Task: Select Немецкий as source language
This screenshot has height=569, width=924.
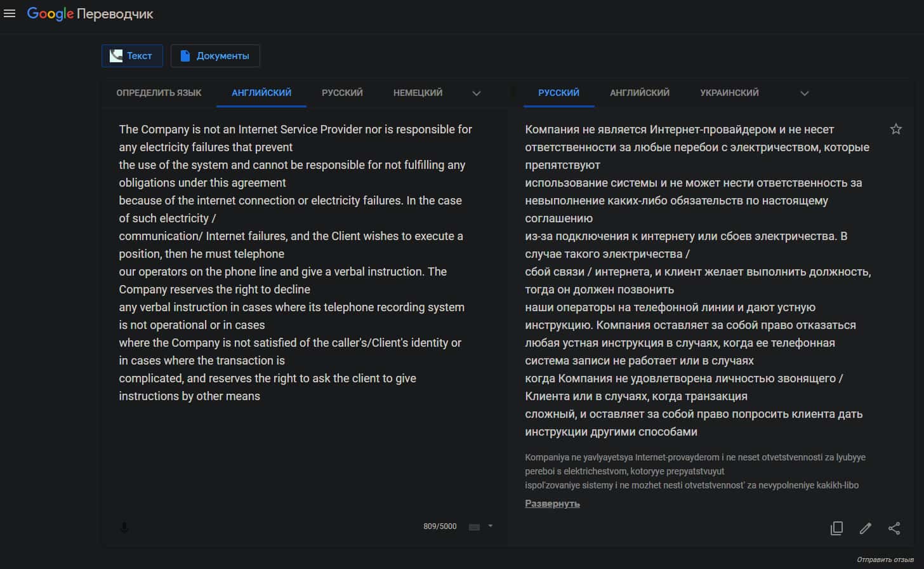Action: pyautogui.click(x=418, y=93)
